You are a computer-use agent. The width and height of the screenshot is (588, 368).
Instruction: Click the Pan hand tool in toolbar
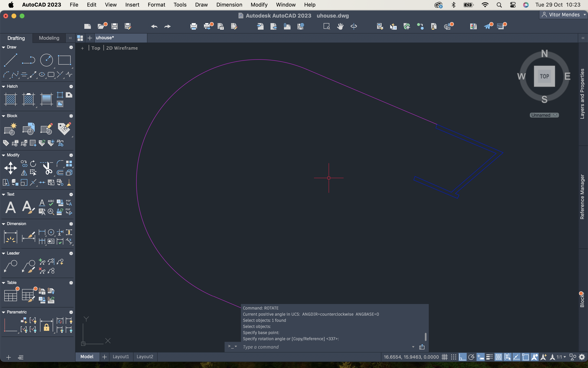pyautogui.click(x=340, y=26)
